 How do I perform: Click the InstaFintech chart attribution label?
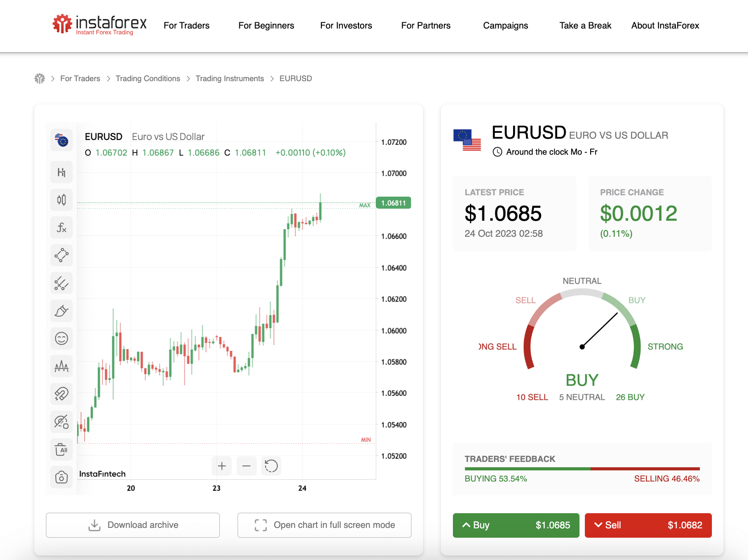click(x=103, y=474)
